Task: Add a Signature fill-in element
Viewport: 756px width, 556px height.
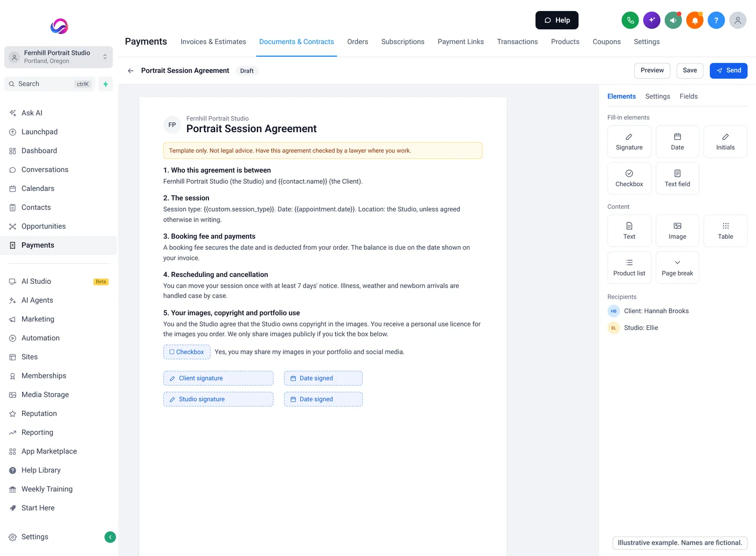Action: pyautogui.click(x=629, y=142)
